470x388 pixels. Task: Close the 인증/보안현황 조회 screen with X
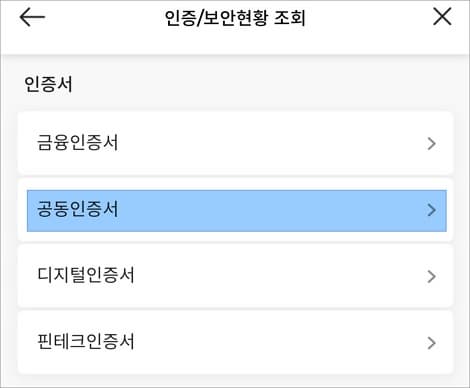point(442,17)
